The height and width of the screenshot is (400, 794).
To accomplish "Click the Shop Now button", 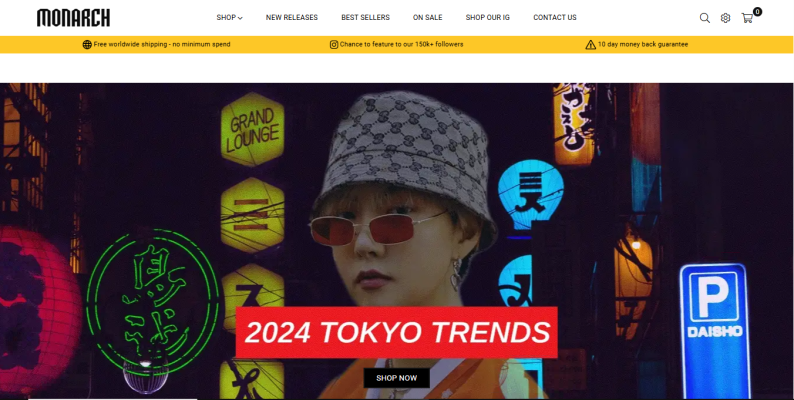I will tap(396, 378).
